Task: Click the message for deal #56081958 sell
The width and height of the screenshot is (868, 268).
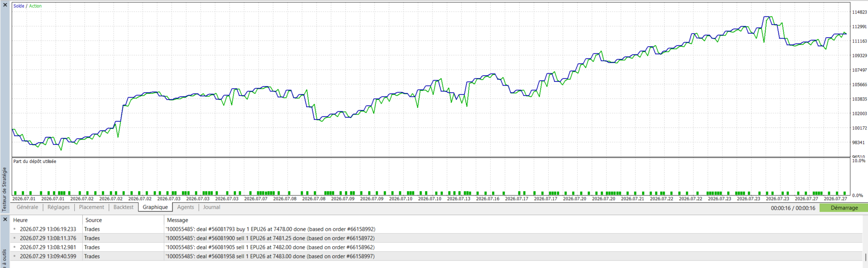Action: coord(270,256)
